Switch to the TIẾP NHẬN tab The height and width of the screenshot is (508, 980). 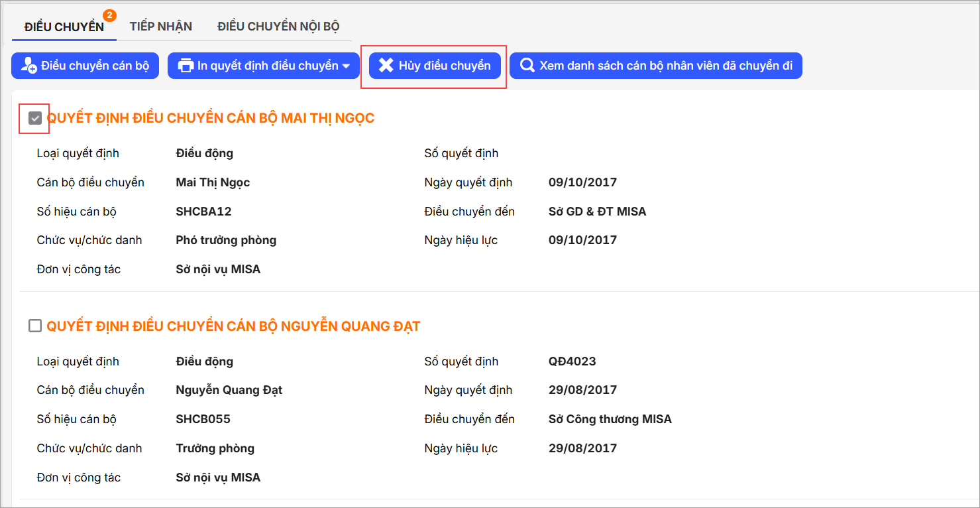click(161, 27)
